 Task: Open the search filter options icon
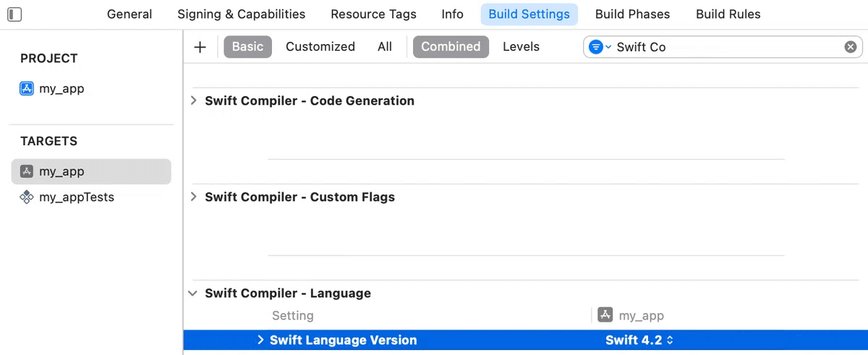point(600,47)
